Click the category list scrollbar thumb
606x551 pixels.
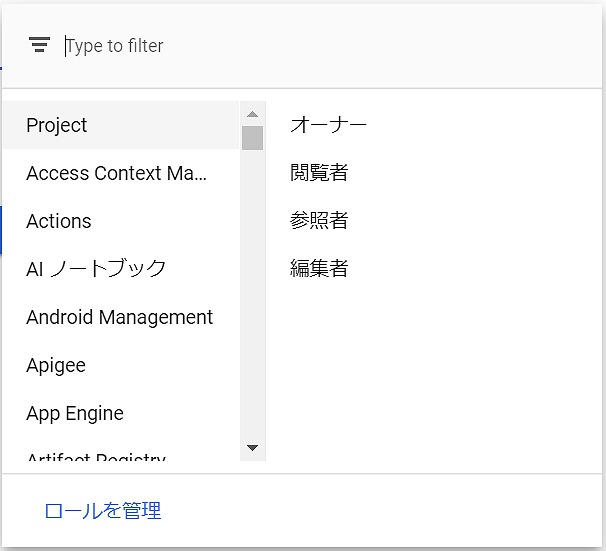pyautogui.click(x=252, y=138)
